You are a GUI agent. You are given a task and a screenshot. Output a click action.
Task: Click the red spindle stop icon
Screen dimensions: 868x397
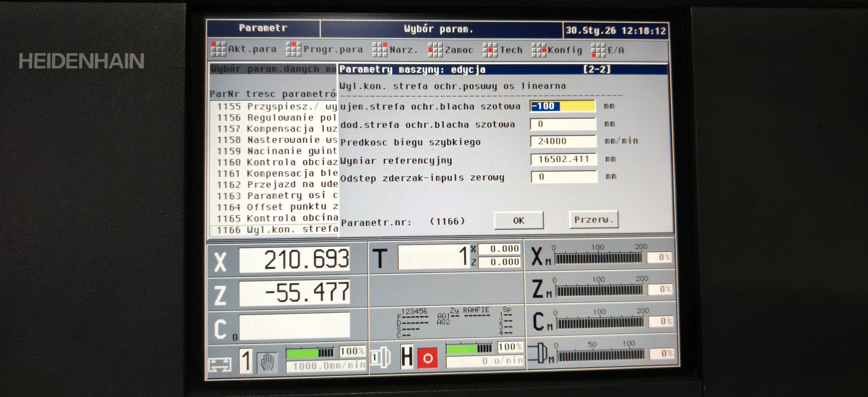pos(428,358)
